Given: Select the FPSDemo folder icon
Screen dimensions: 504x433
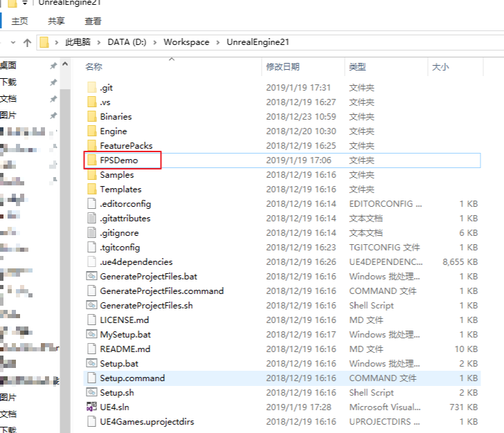Looking at the screenshot, I should coord(92,160).
